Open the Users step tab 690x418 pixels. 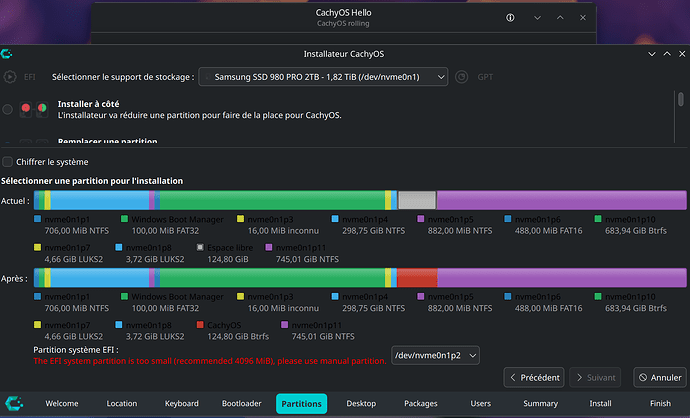tap(480, 404)
